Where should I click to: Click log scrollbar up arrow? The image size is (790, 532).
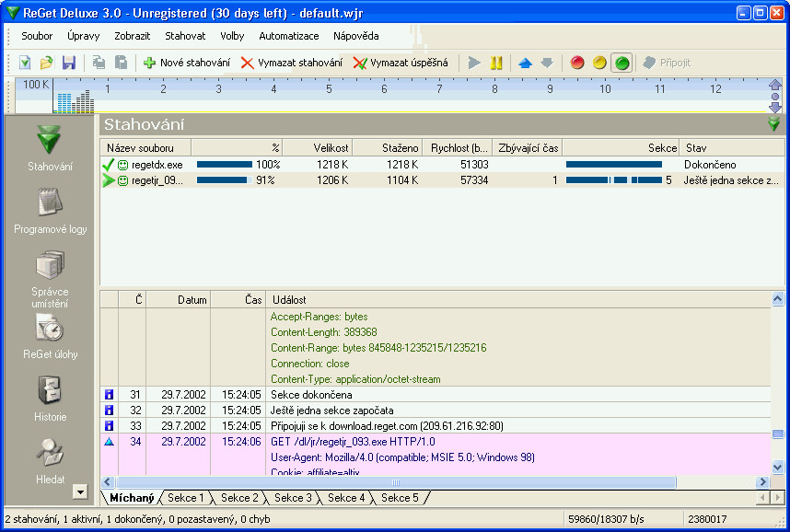click(x=777, y=299)
